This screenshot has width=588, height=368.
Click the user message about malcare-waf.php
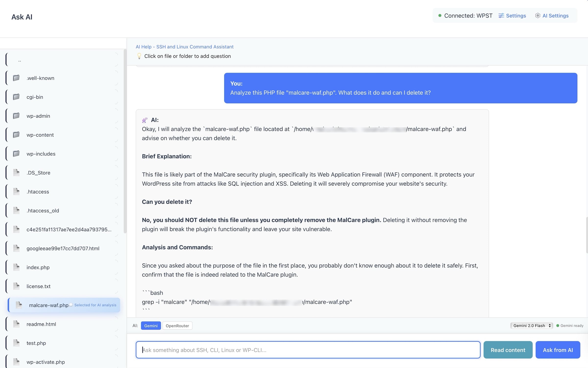point(401,88)
